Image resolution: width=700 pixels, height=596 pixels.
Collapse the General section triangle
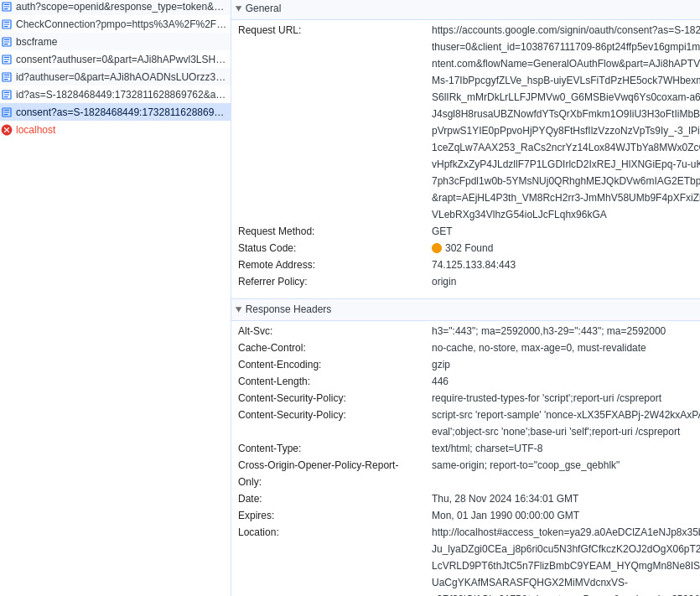239,8
